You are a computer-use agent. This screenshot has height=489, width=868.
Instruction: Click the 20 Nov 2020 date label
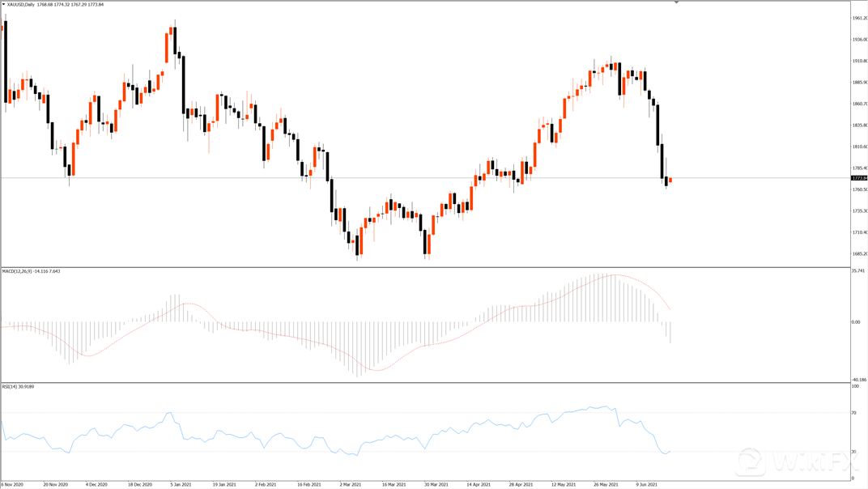pos(55,485)
